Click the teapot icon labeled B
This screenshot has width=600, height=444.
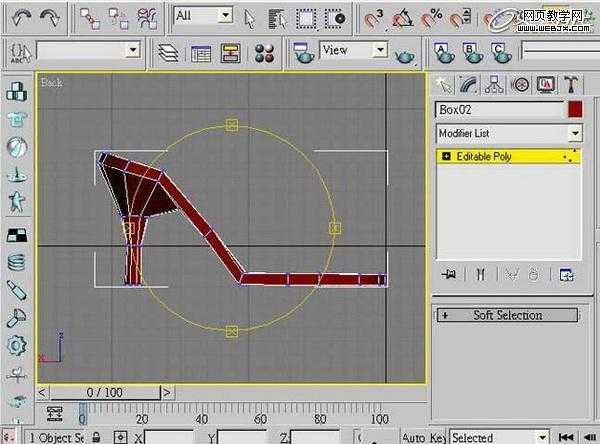click(472, 53)
